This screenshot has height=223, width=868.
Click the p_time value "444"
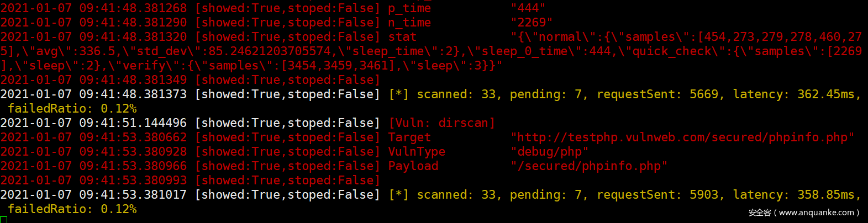[528, 8]
